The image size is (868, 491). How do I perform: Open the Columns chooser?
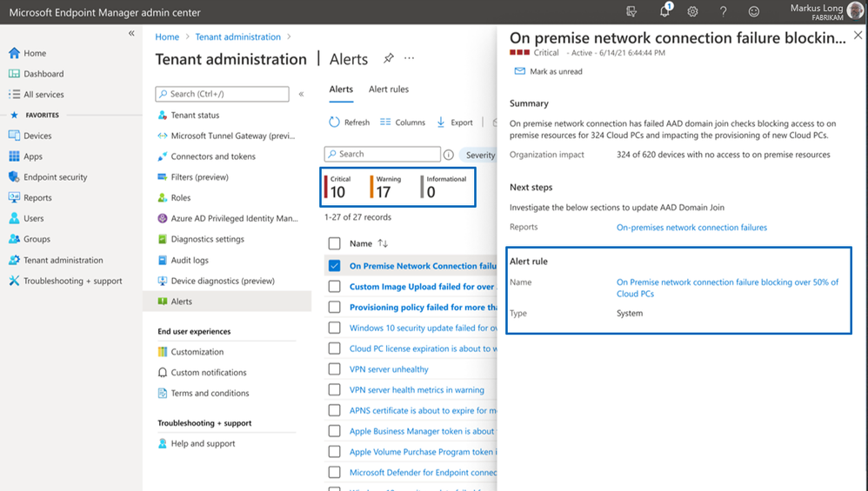click(x=403, y=123)
